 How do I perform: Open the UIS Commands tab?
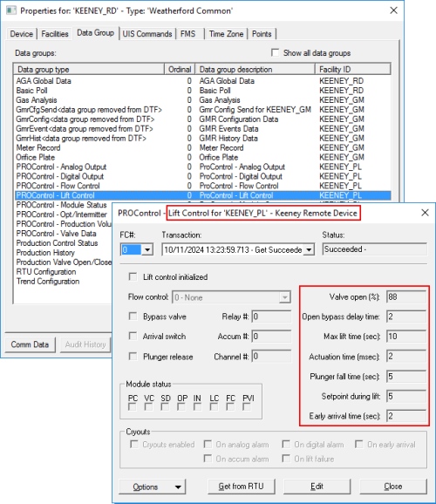pyautogui.click(x=147, y=34)
